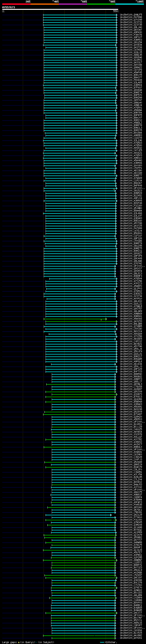Click label UniRef100_O23734
The image size is (146, 644).
click(x=131, y=296)
